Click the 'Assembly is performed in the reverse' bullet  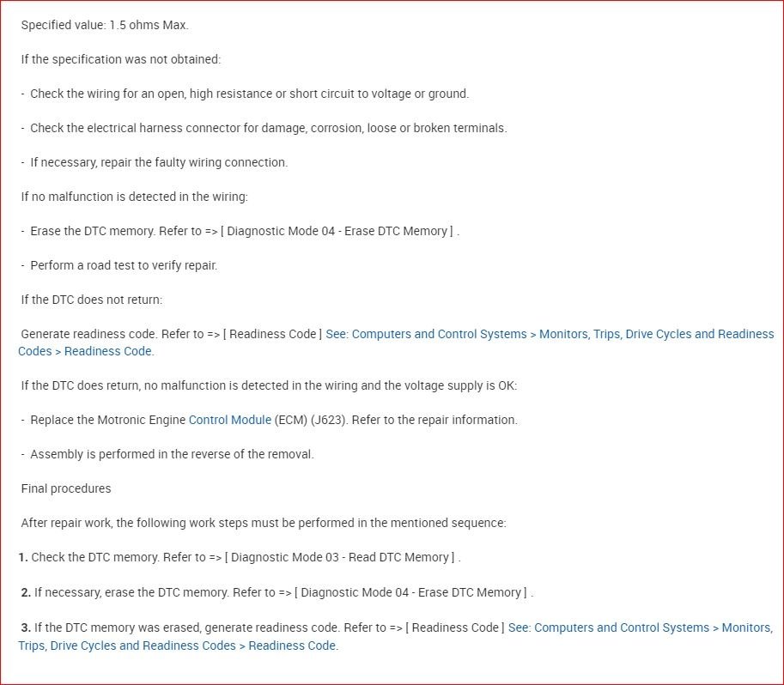pos(172,454)
